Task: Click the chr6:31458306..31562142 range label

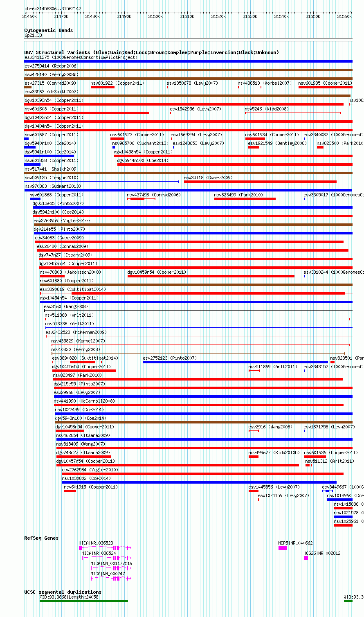Action: (53, 9)
